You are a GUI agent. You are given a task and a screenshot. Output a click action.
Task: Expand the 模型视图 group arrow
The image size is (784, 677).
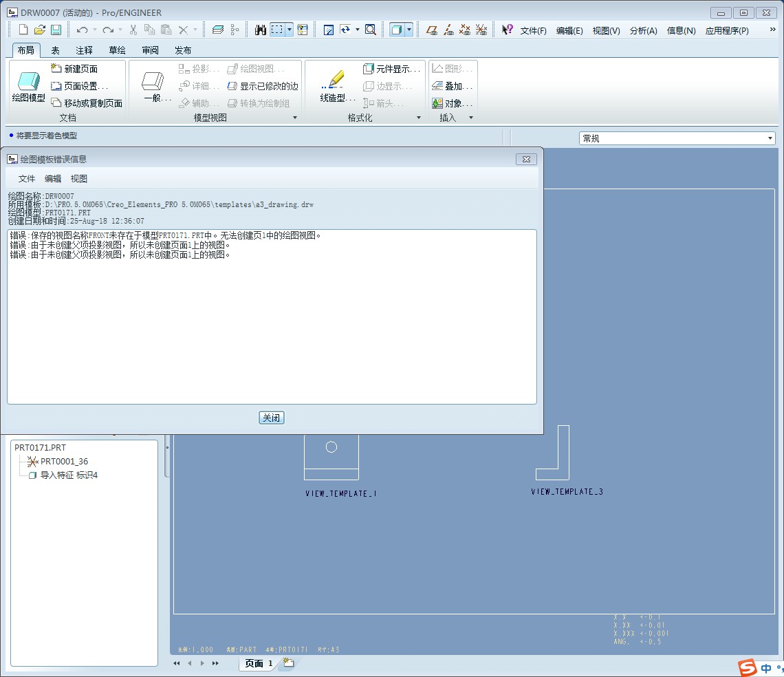click(295, 118)
